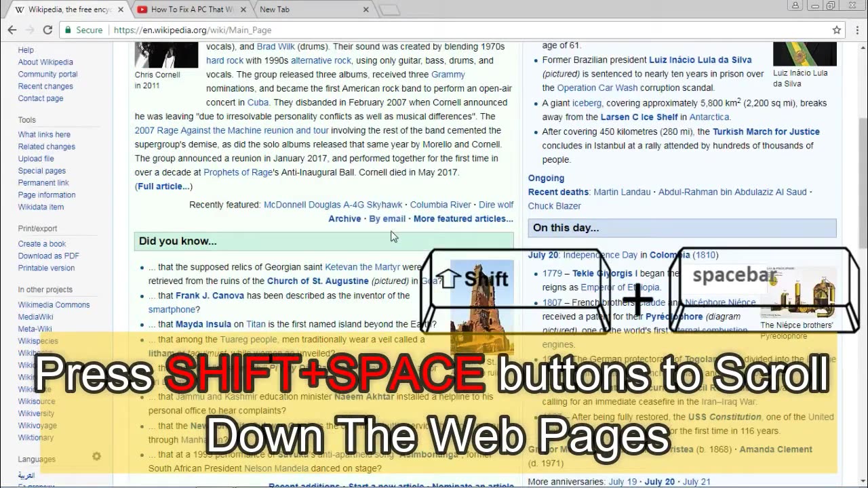Open the July 20 date link

coord(544,256)
